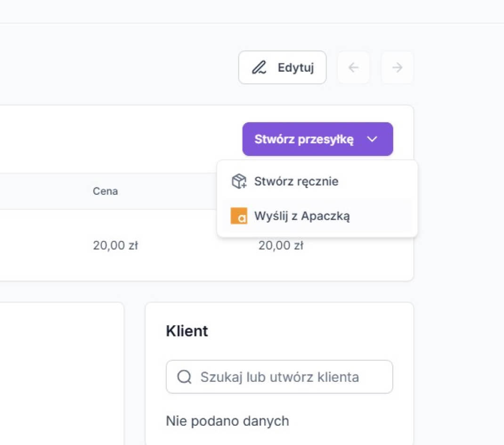
Task: Click the 20,00 zł value under Cena
Action: coord(115,246)
